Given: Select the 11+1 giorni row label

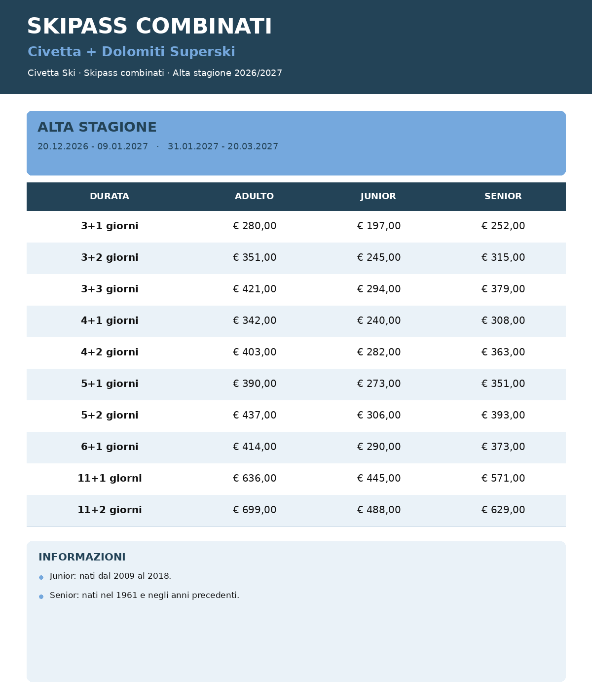Looking at the screenshot, I should (x=110, y=479).
